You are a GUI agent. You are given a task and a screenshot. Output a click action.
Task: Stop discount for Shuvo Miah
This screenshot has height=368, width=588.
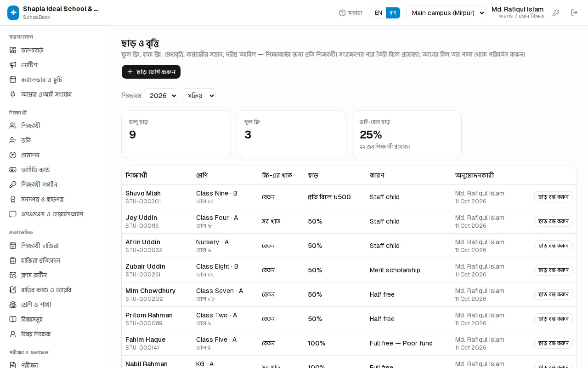click(554, 197)
